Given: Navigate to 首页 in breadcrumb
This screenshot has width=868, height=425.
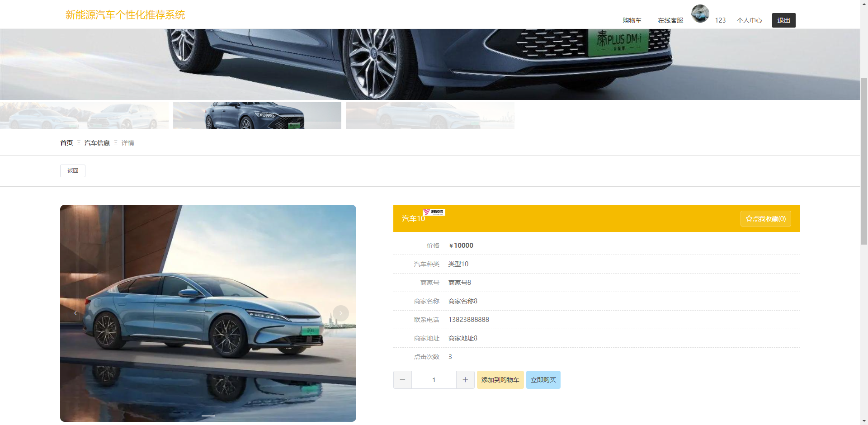Looking at the screenshot, I should 66,143.
